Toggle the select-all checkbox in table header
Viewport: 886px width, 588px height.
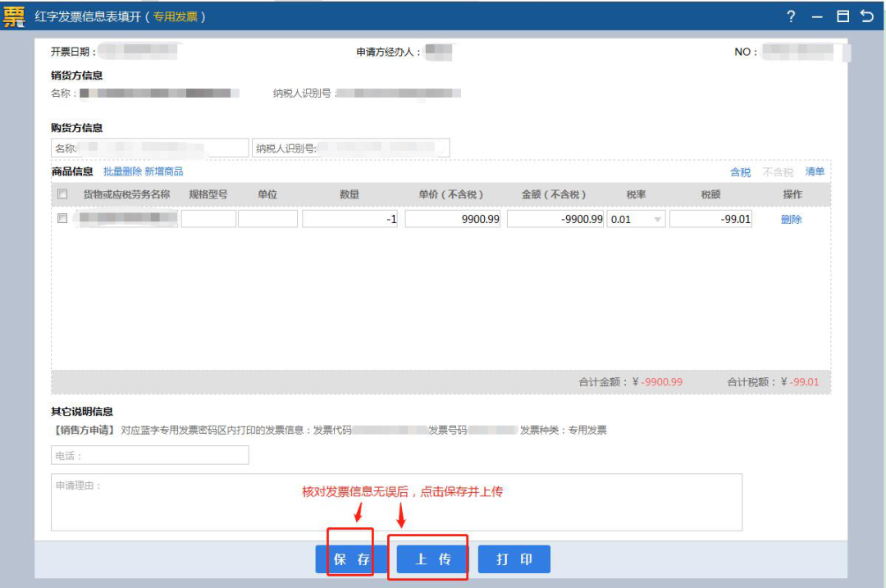(x=62, y=194)
